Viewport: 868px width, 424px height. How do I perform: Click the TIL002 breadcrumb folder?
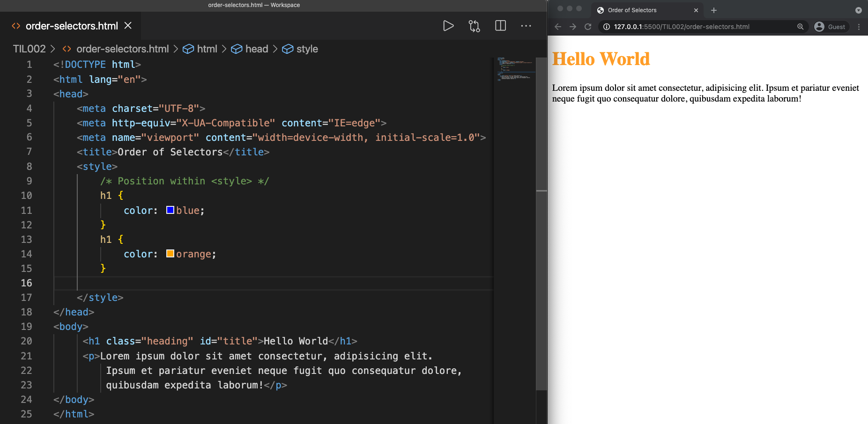click(x=30, y=49)
